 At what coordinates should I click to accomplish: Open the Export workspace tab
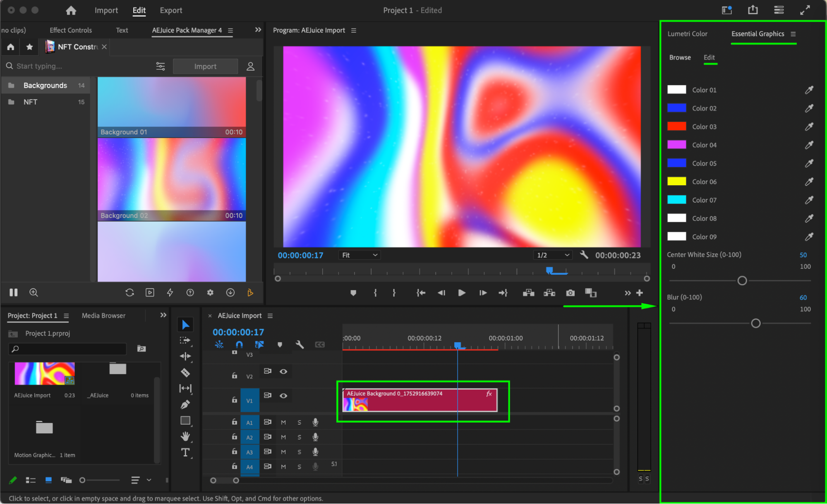[171, 10]
